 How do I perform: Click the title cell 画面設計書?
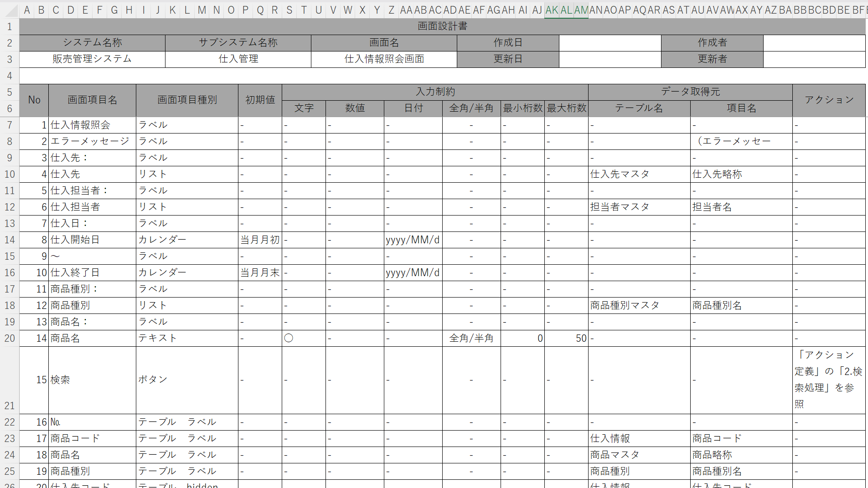tap(442, 26)
